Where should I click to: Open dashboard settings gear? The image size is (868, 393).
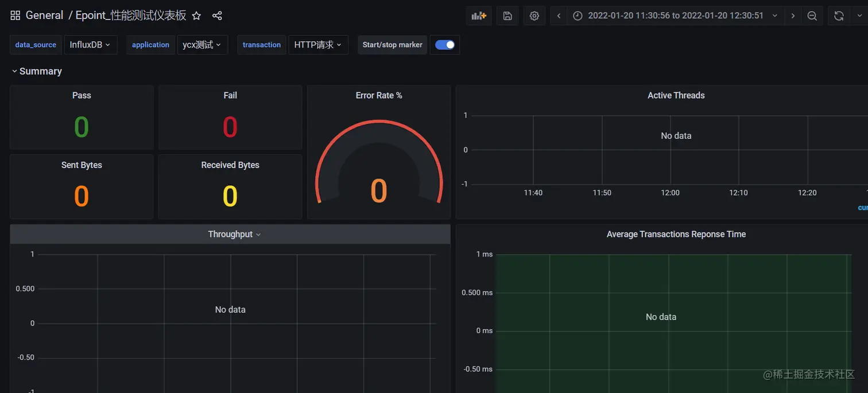coord(534,15)
